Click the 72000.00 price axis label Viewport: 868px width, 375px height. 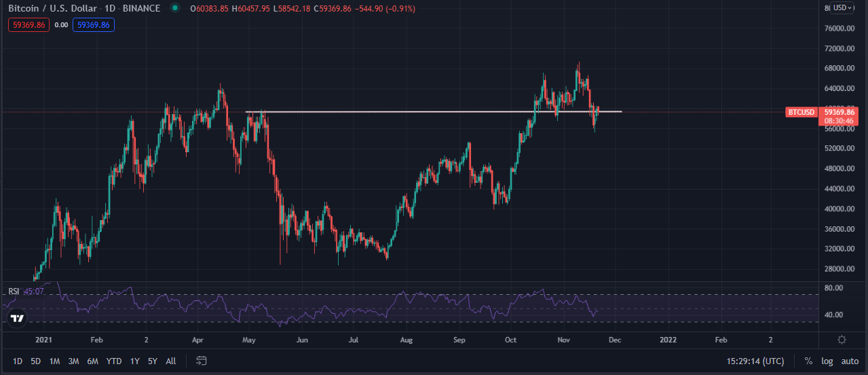point(839,49)
